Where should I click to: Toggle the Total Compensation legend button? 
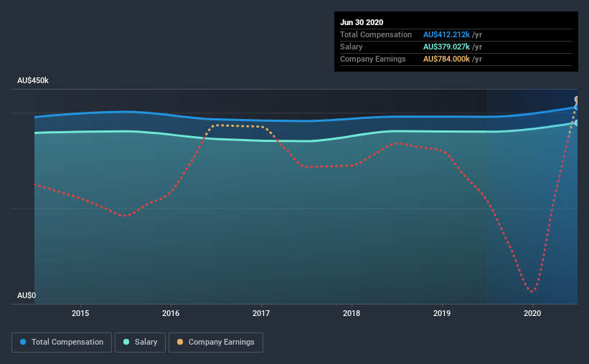pyautogui.click(x=62, y=343)
